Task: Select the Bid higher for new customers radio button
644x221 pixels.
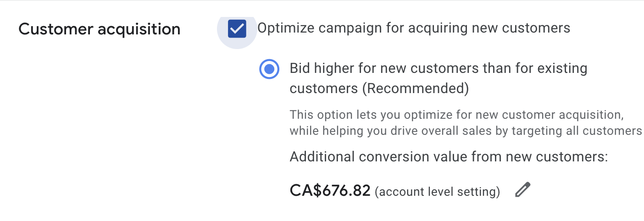Action: pyautogui.click(x=269, y=69)
